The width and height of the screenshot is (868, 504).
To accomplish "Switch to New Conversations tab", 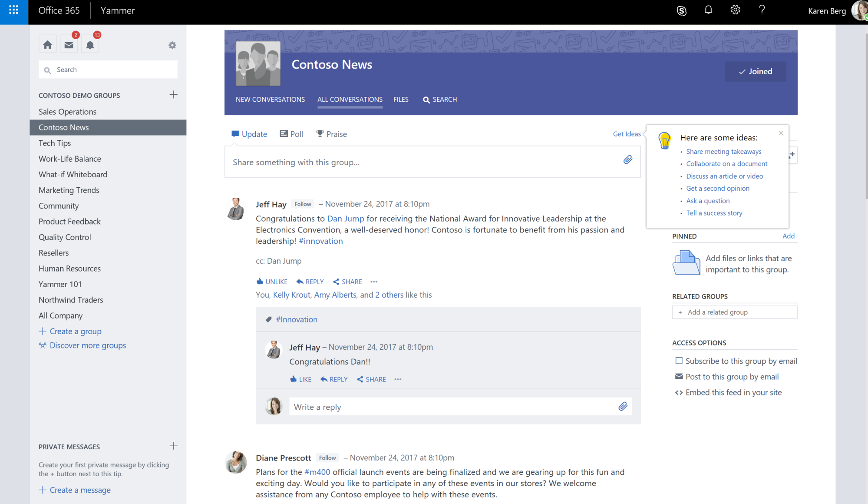I will pyautogui.click(x=270, y=99).
